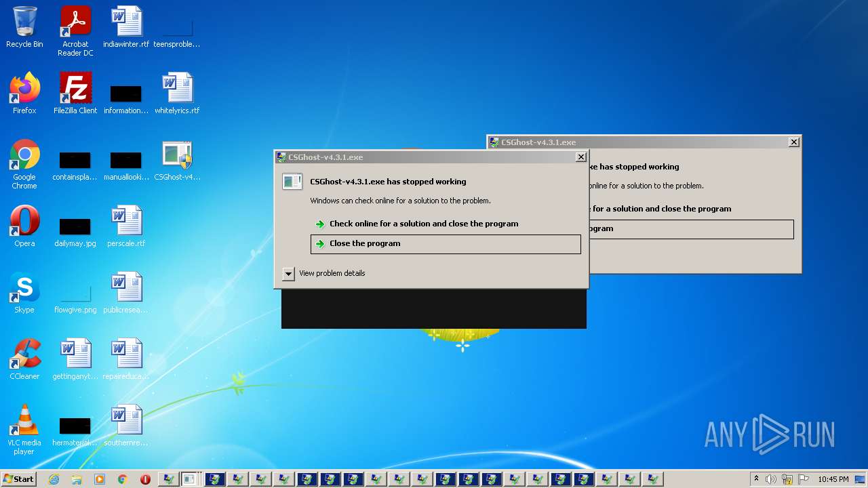Open Windows Media Player taskbar icon

click(100, 479)
